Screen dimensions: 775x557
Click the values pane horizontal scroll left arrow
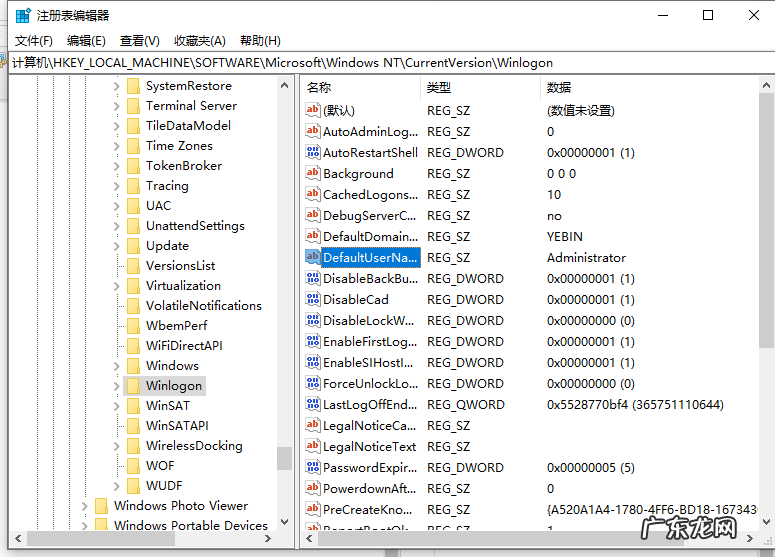pyautogui.click(x=309, y=539)
